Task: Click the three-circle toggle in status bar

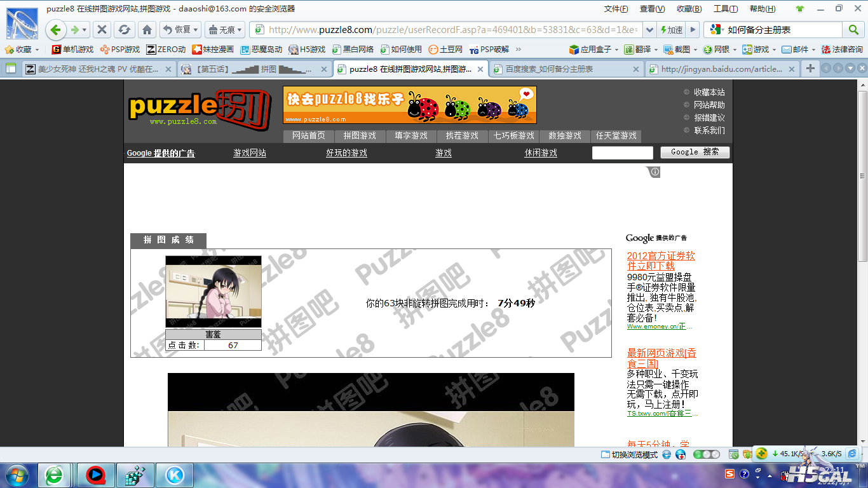Action: tap(706, 454)
